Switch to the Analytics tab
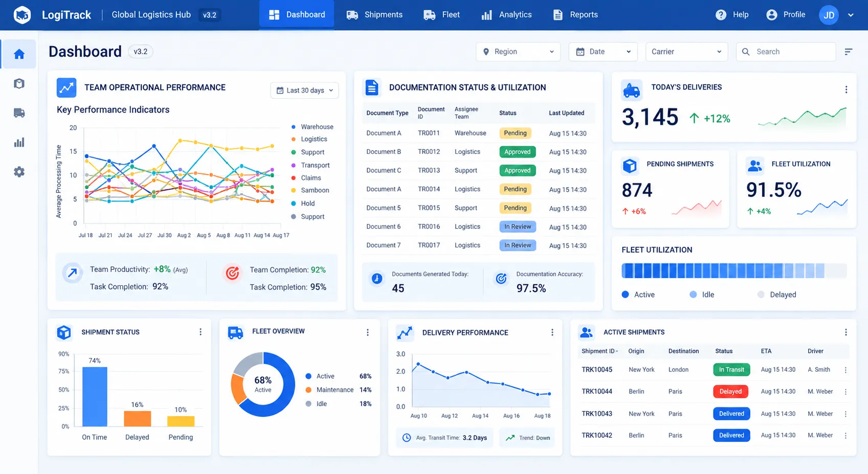The height and width of the screenshot is (474, 868). tap(506, 15)
